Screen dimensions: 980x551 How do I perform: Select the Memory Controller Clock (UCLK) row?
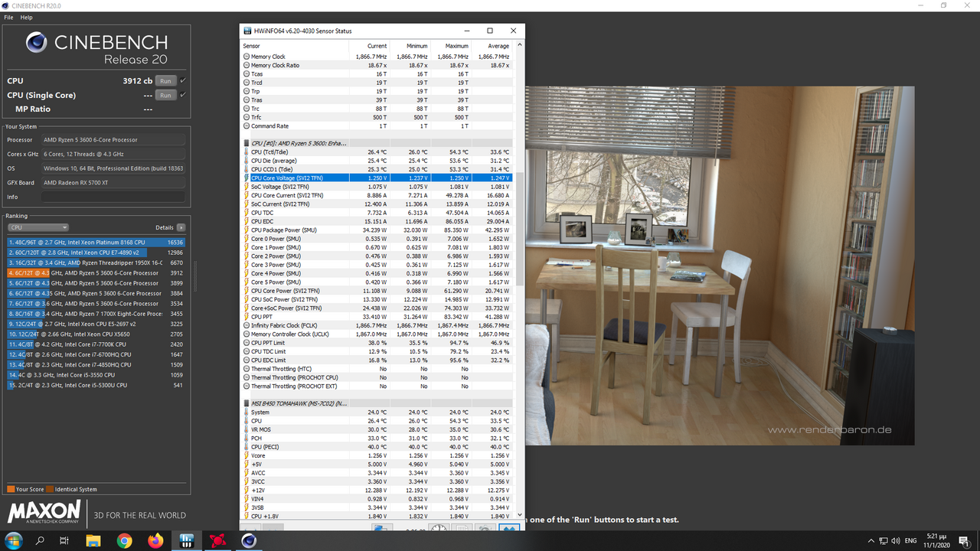tap(378, 334)
